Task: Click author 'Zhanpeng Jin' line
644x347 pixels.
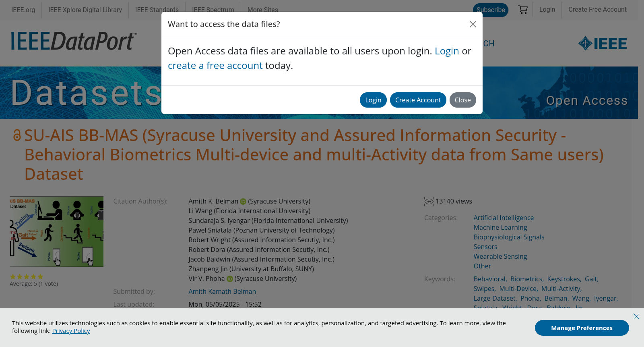Action: [x=251, y=269]
